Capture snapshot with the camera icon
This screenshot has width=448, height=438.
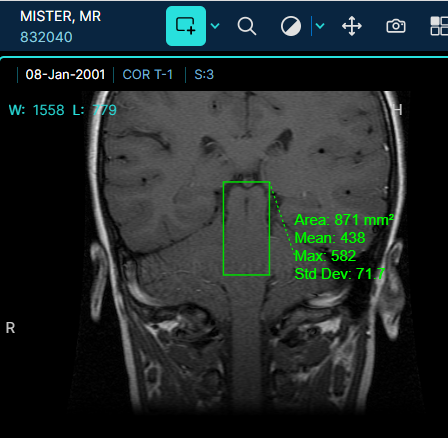pyautogui.click(x=396, y=26)
